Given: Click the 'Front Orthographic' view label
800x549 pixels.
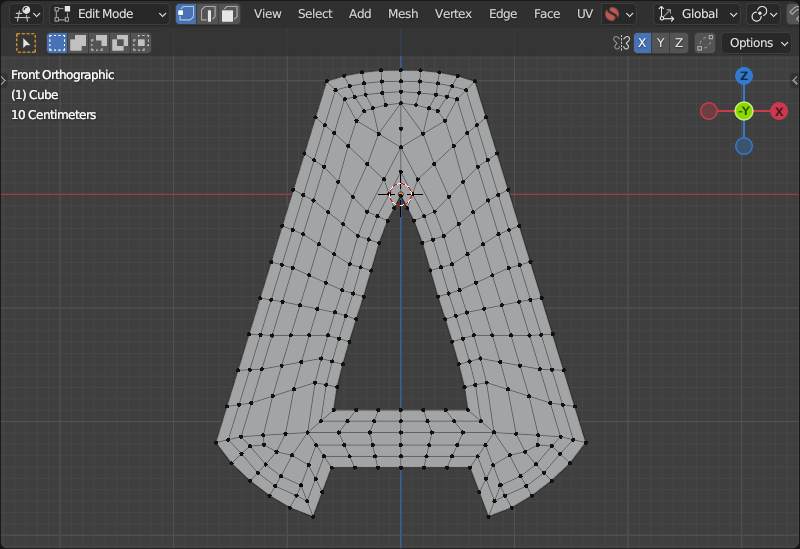Looking at the screenshot, I should 63,74.
